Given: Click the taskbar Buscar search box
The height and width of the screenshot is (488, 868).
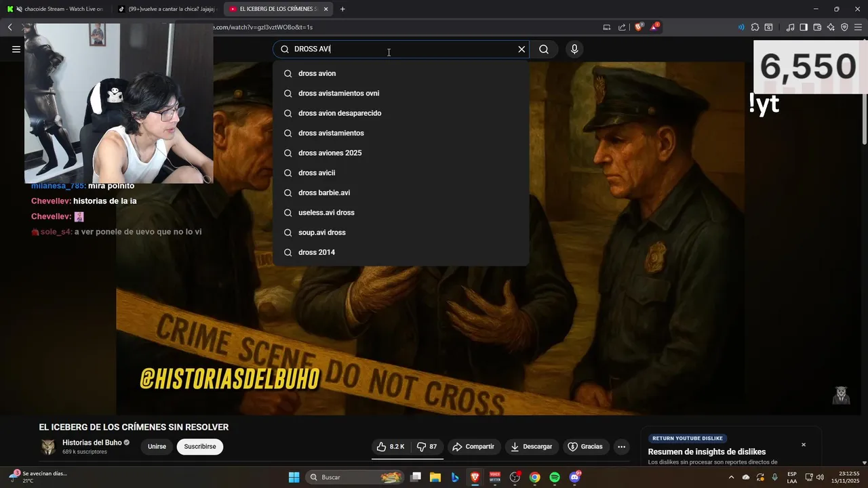Looking at the screenshot, I should (x=355, y=477).
